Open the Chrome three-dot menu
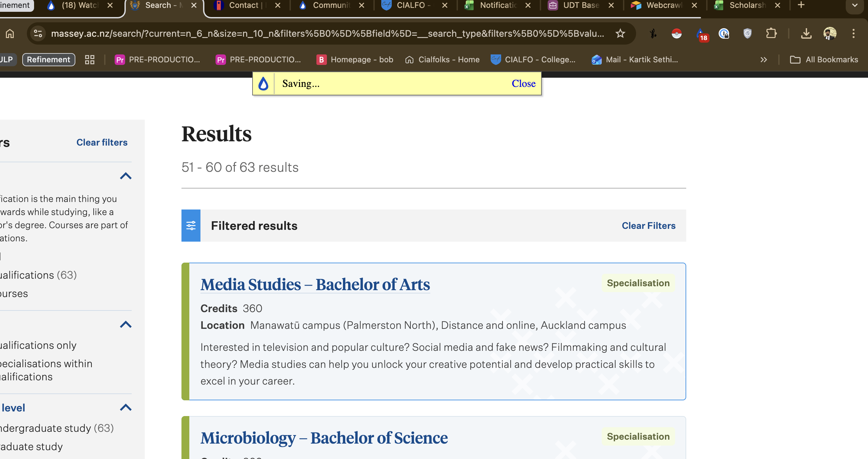The image size is (868, 459). (x=853, y=33)
